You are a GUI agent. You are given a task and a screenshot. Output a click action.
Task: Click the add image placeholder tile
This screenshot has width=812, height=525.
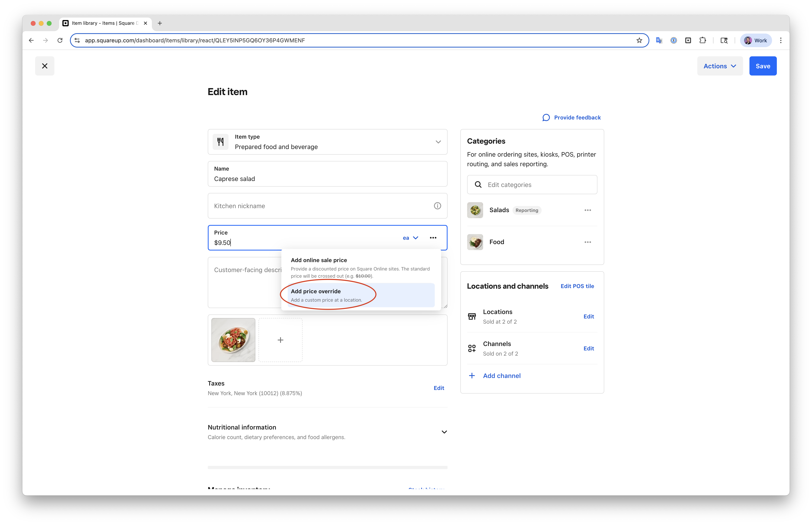click(x=280, y=340)
